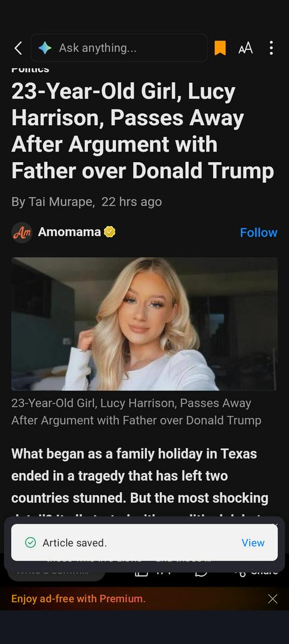Tap the Amomama verified badge icon
The height and width of the screenshot is (644, 289).
click(109, 232)
